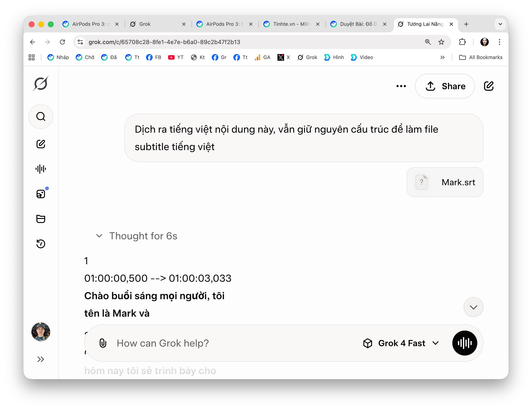The image size is (532, 410).
Task: Open voice mode icon in sidebar
Action: click(41, 169)
